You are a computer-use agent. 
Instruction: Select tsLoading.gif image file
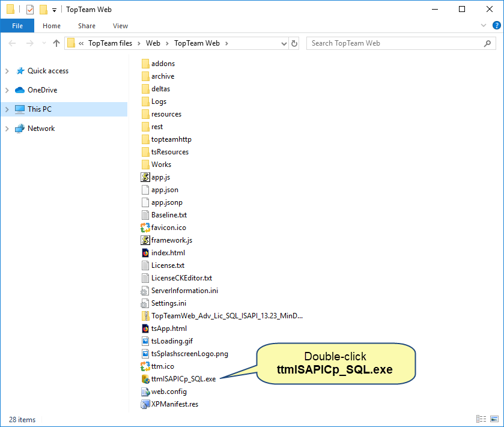point(167,341)
